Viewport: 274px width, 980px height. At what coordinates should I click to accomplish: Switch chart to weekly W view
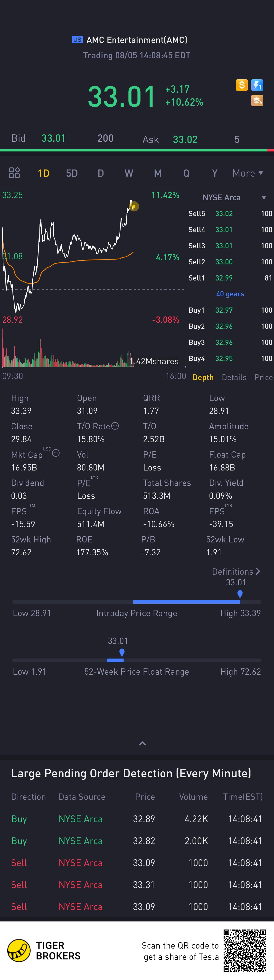(129, 173)
